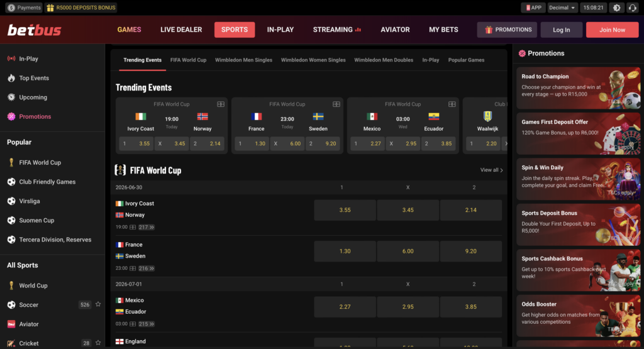This screenshot has width=644, height=349.
Task: Open the GAMES menu
Action: [x=129, y=30]
